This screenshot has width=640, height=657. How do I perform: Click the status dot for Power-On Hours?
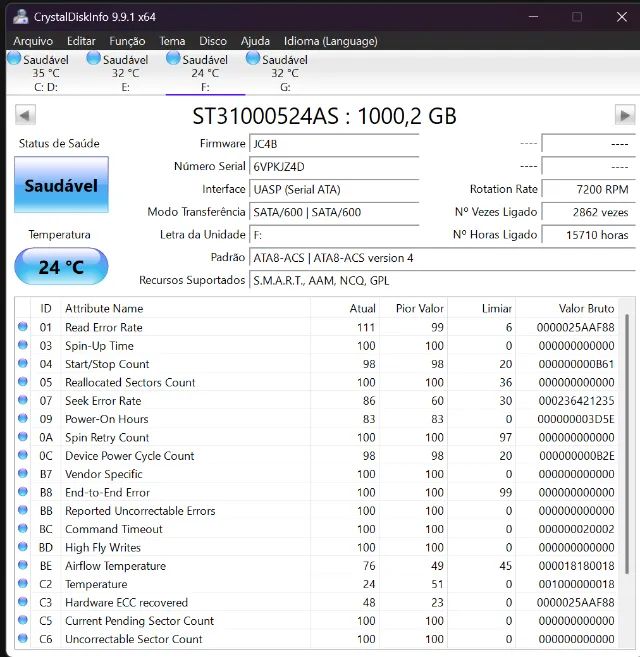pos(23,418)
